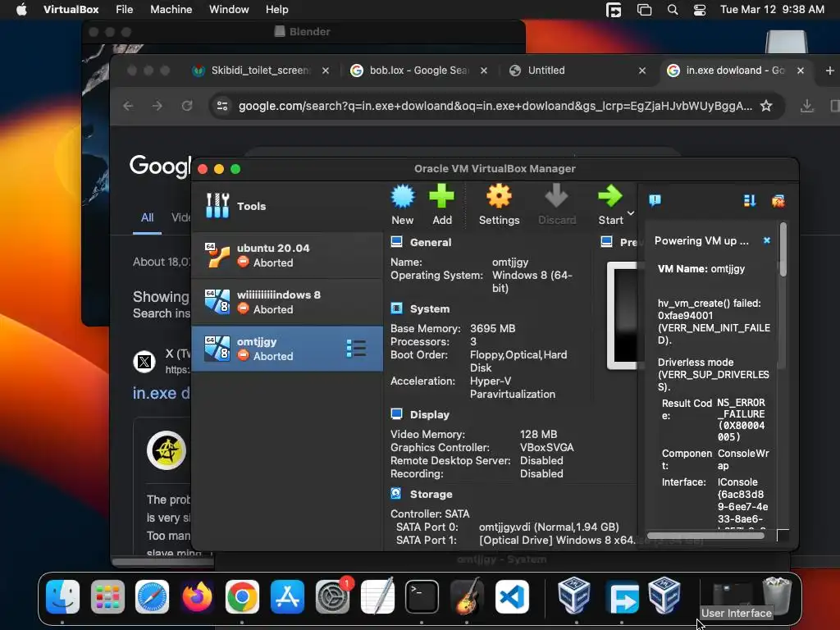Click the Display section header

point(430,414)
